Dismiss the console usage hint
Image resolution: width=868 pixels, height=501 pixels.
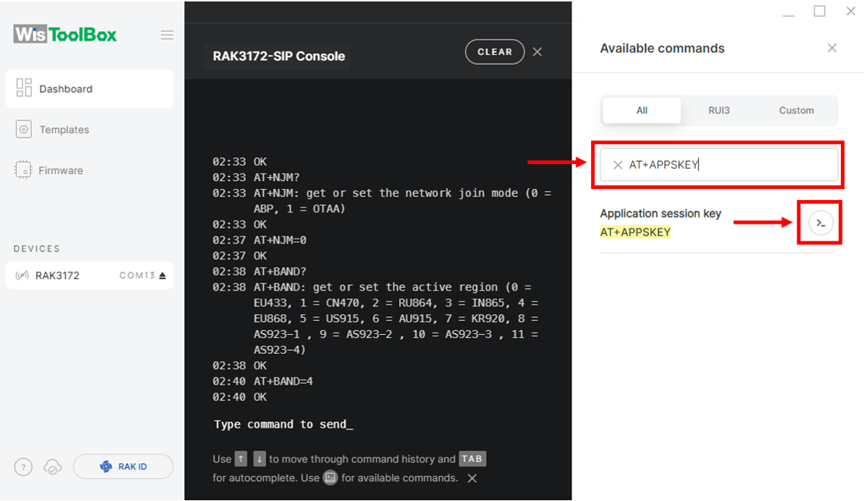point(472,478)
